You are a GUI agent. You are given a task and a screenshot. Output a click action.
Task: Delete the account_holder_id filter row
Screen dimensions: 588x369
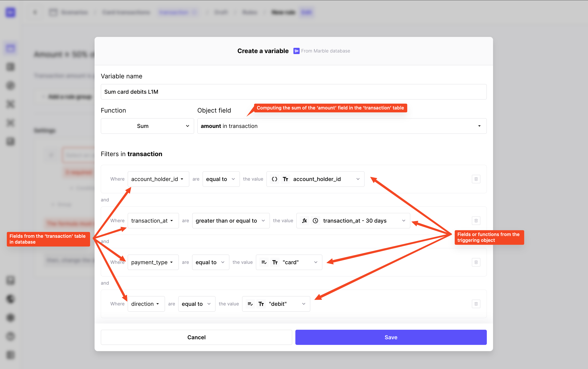(476, 179)
